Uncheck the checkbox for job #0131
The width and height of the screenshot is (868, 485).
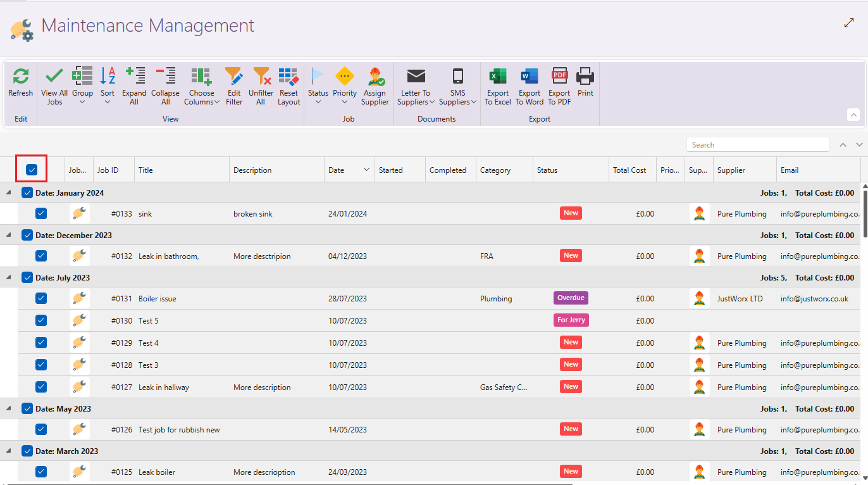[x=41, y=298]
